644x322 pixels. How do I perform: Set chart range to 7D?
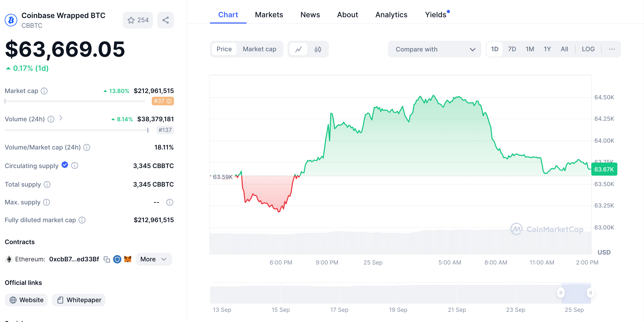click(512, 49)
